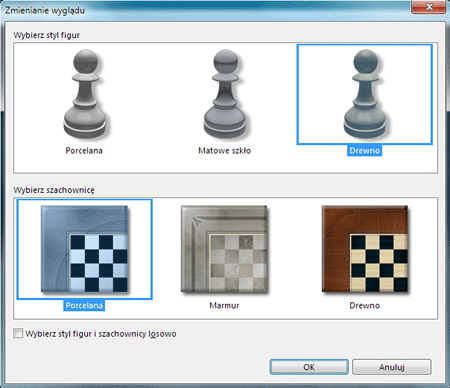The height and width of the screenshot is (388, 450).
Task: Click the highlighted Drewno piece label
Action: [x=365, y=151]
